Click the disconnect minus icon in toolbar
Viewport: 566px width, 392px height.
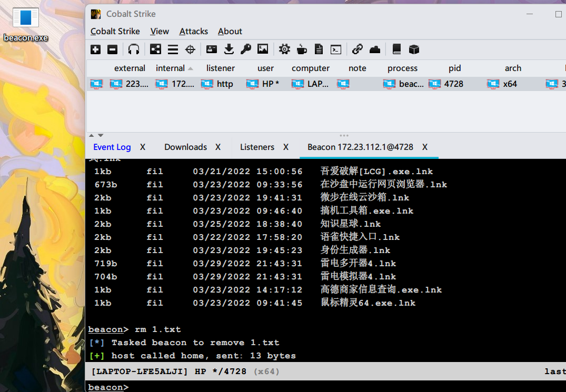113,49
